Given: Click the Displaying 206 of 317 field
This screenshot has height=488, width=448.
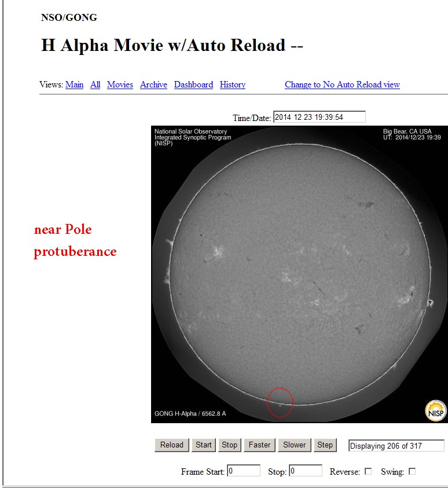Looking at the screenshot, I should (396, 446).
